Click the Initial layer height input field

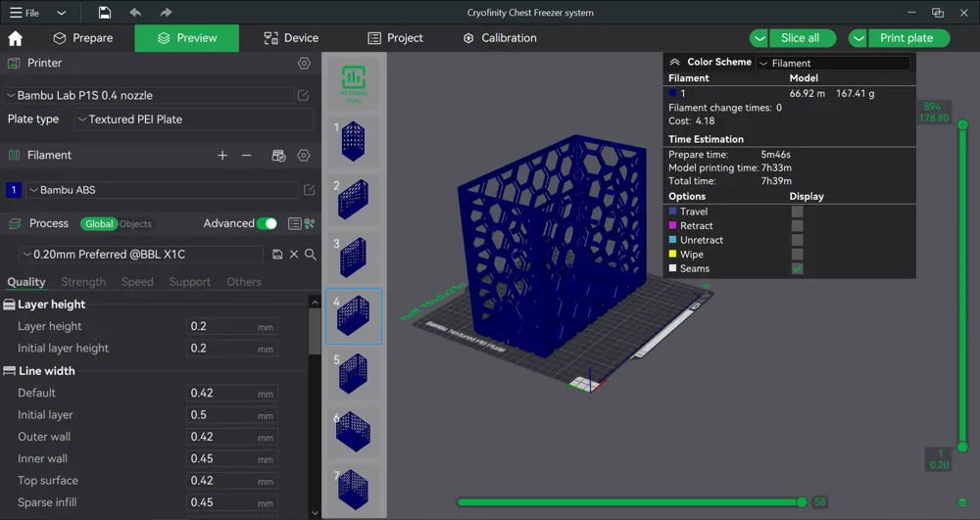(232, 349)
